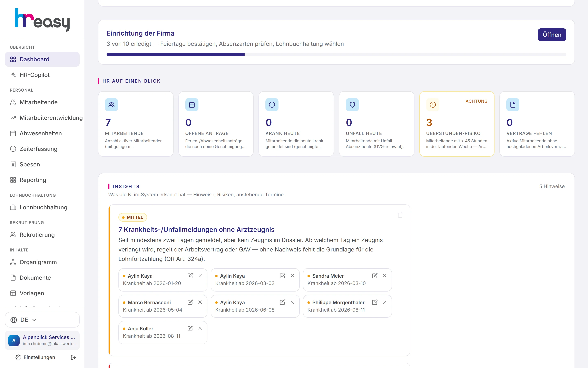This screenshot has height=368, width=588.
Task: Click the Organigramm hierarchy icon
Action: [x=13, y=262]
